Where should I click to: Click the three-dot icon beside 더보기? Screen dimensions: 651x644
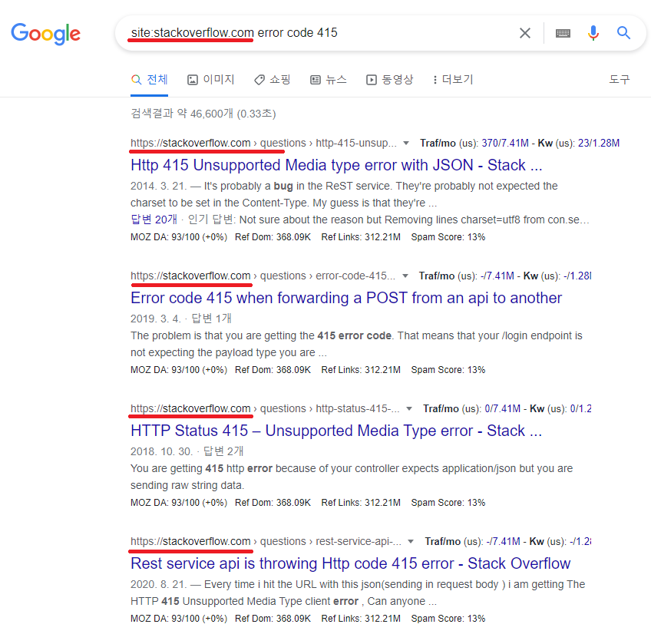(x=435, y=80)
